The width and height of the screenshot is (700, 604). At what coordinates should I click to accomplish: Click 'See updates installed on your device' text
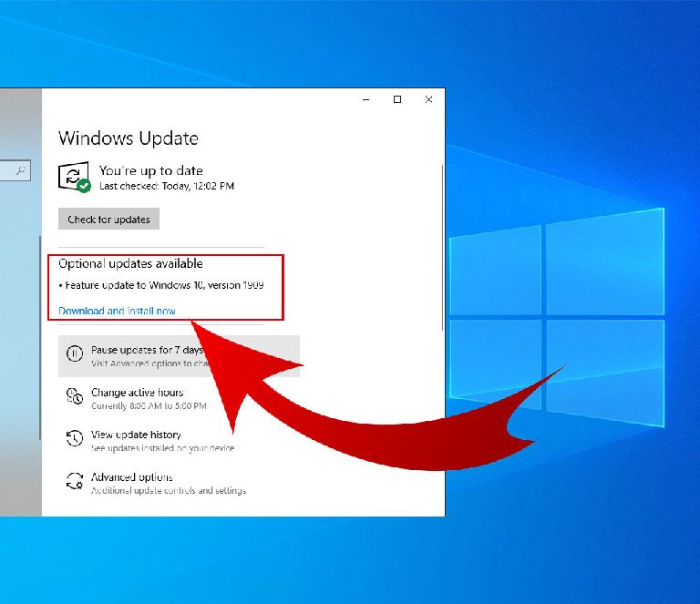click(162, 448)
